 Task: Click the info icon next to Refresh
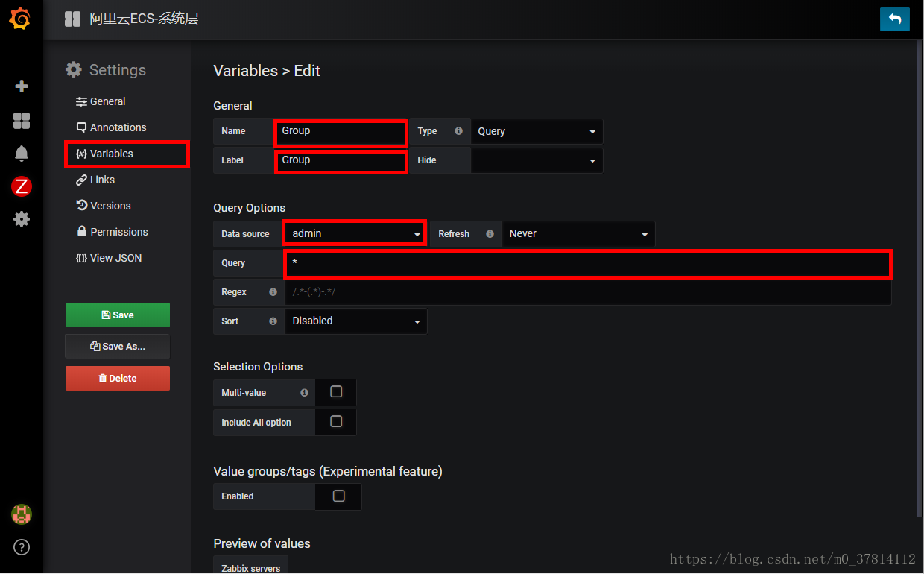[x=490, y=234]
